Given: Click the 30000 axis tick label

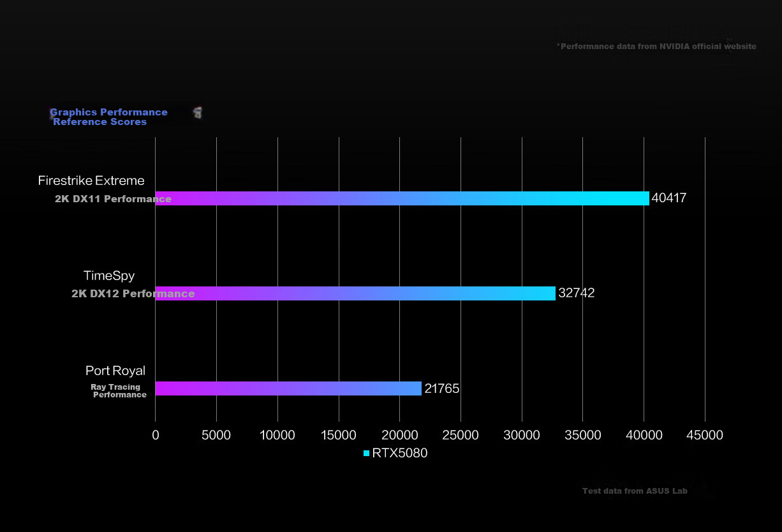Looking at the screenshot, I should pyautogui.click(x=522, y=435).
